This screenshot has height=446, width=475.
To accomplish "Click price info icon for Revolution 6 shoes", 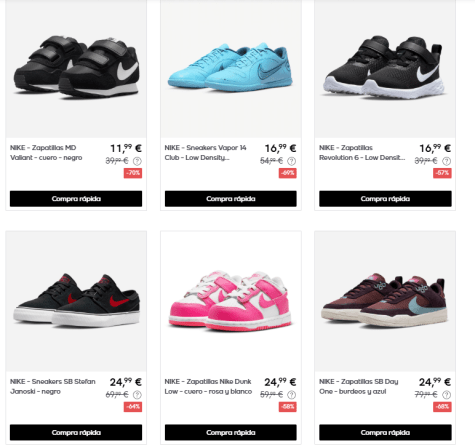I will [446, 161].
